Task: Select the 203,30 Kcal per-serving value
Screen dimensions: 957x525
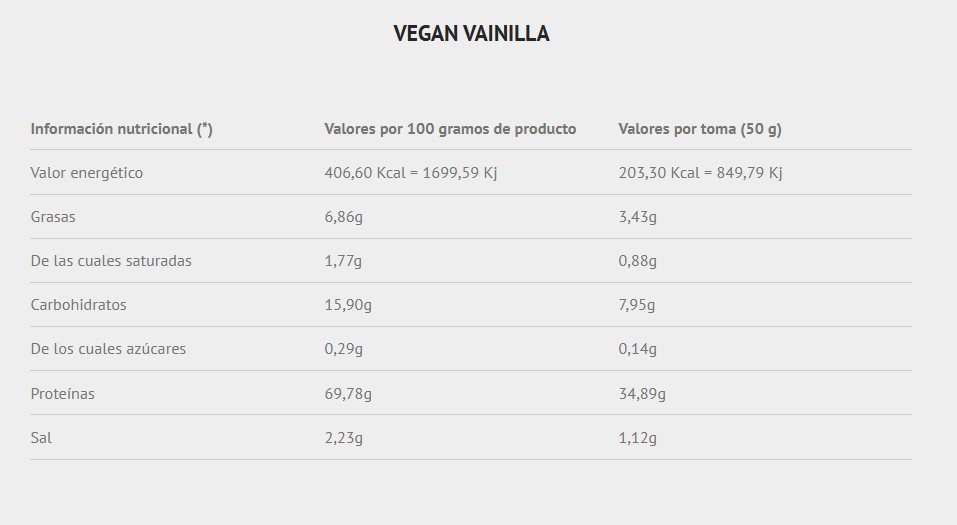Action: (x=700, y=173)
